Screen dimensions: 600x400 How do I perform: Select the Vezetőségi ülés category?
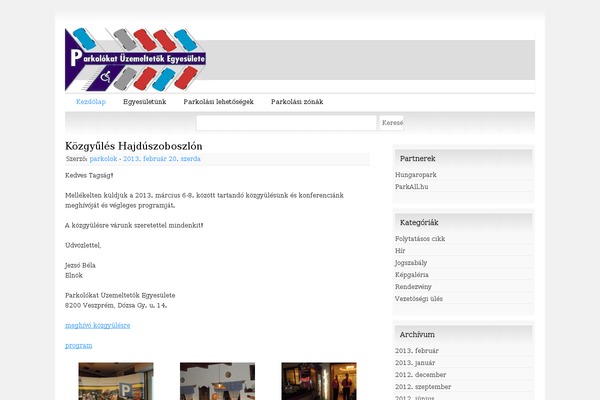point(419,299)
